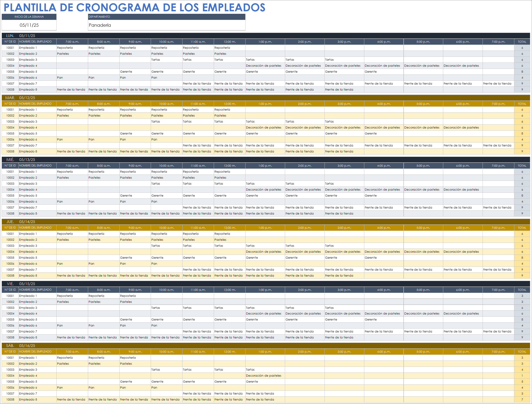Select Thursday's Decoración de pasteles 5:00 p.m. cell
This screenshot has width=532, height=404.
pyautogui.click(x=423, y=252)
